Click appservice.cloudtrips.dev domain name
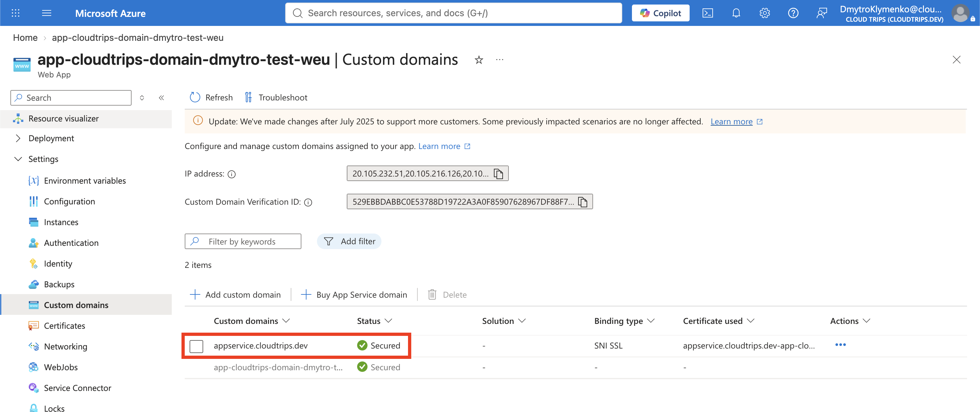This screenshot has width=980, height=412. [x=261, y=346]
